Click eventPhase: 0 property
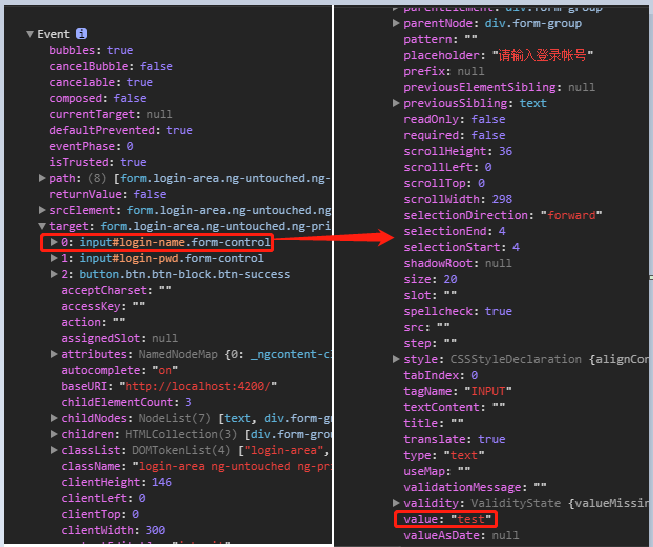The width and height of the screenshot is (653, 547). [x=91, y=146]
